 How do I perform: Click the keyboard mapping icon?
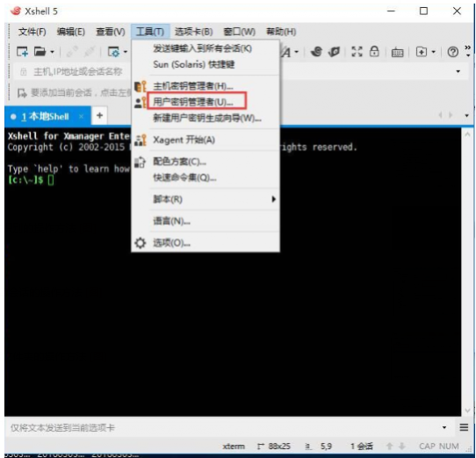point(397,53)
